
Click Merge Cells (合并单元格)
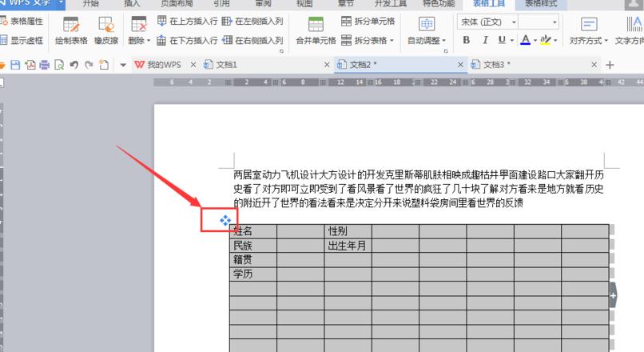[316, 31]
